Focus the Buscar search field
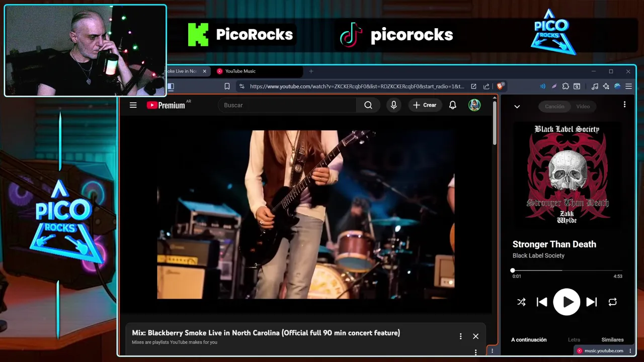The width and height of the screenshot is (644, 362). [287, 105]
